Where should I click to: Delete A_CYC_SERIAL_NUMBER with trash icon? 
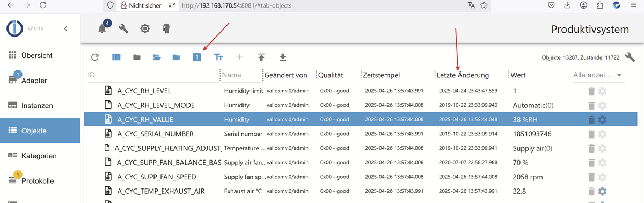pos(591,134)
